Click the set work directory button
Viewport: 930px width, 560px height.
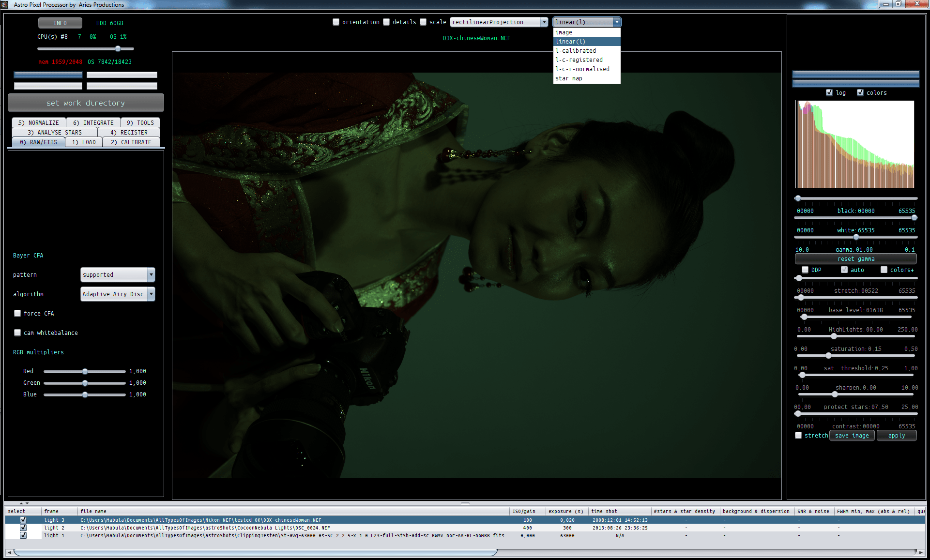[86, 103]
